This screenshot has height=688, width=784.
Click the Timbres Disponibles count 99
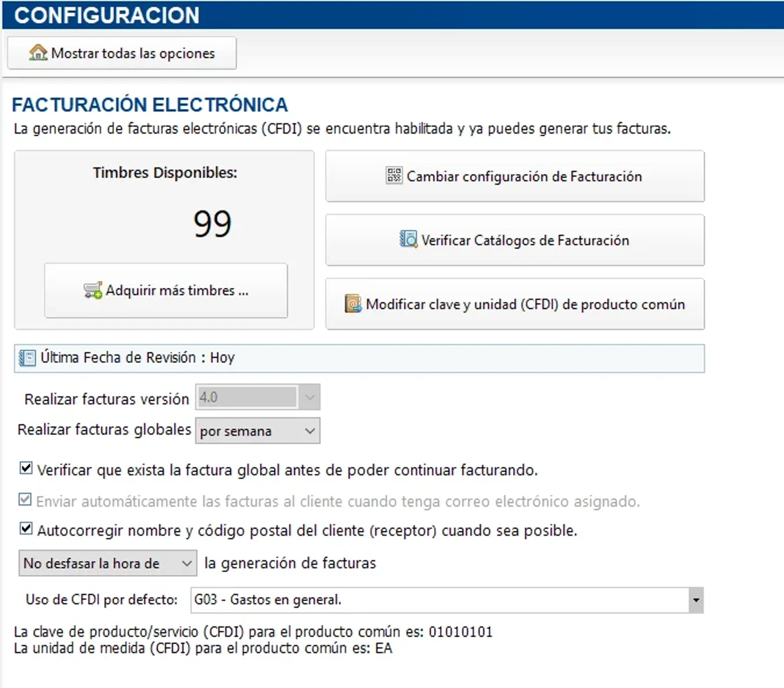point(213,224)
